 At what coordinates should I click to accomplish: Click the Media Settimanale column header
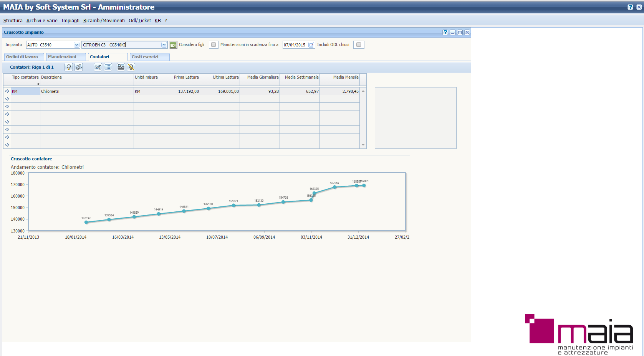point(300,79)
